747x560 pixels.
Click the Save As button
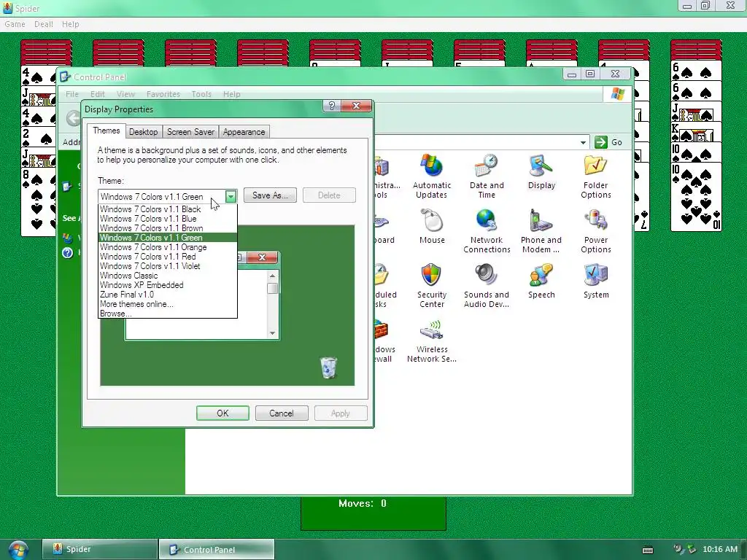coord(270,195)
